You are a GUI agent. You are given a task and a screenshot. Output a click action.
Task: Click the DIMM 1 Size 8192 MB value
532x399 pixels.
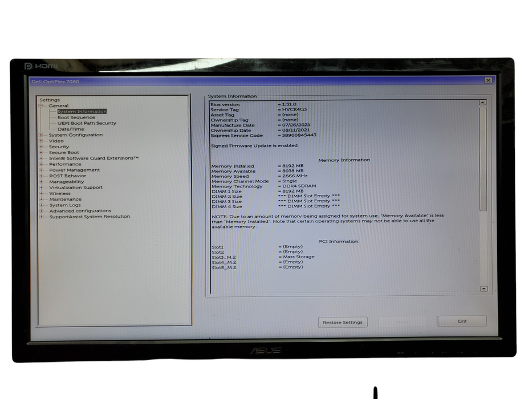[293, 191]
